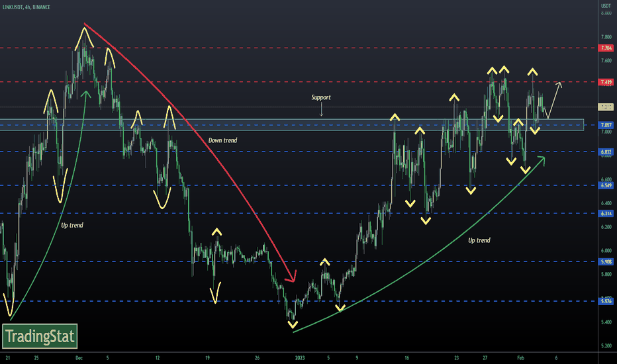
Task: Click the 12 date on the time axis
Action: (158, 358)
